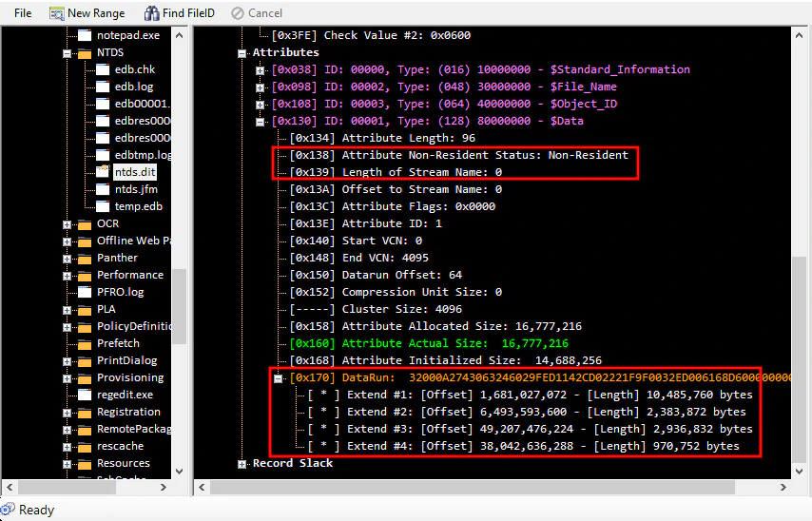Viewport: 812px width, 521px height.
Task: Select the ntds.dit file in tree
Action: [135, 172]
